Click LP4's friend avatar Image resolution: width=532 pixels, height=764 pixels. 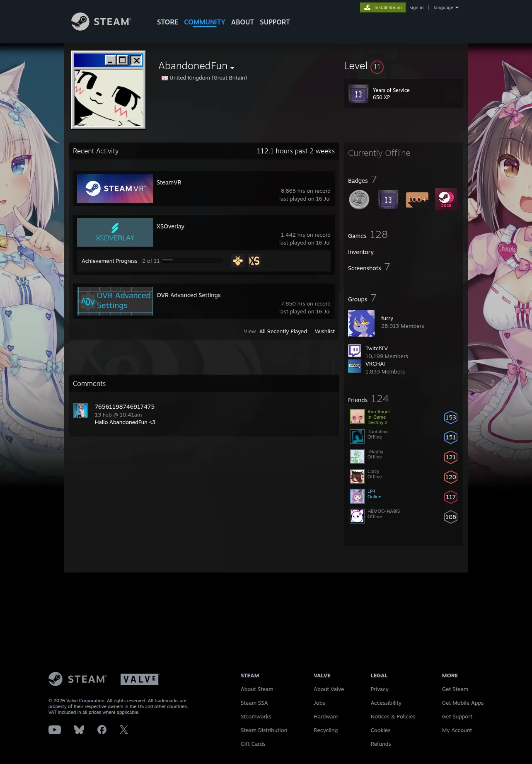[357, 496]
